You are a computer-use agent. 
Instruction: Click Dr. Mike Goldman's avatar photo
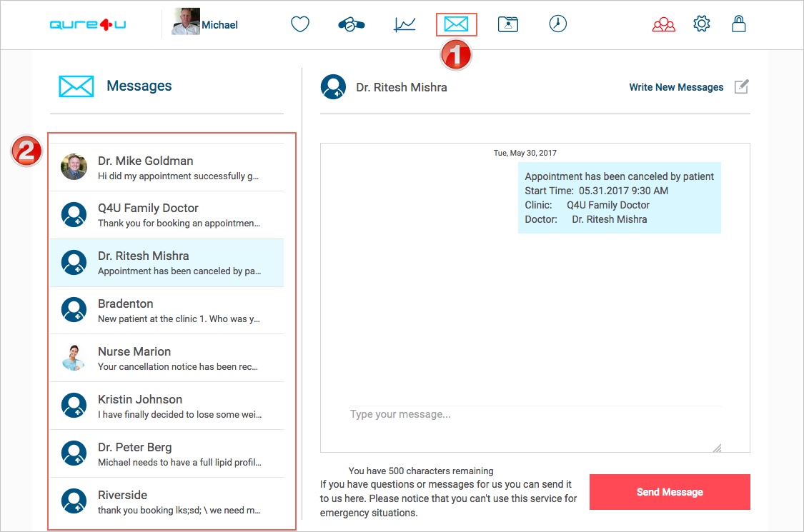[x=74, y=166]
